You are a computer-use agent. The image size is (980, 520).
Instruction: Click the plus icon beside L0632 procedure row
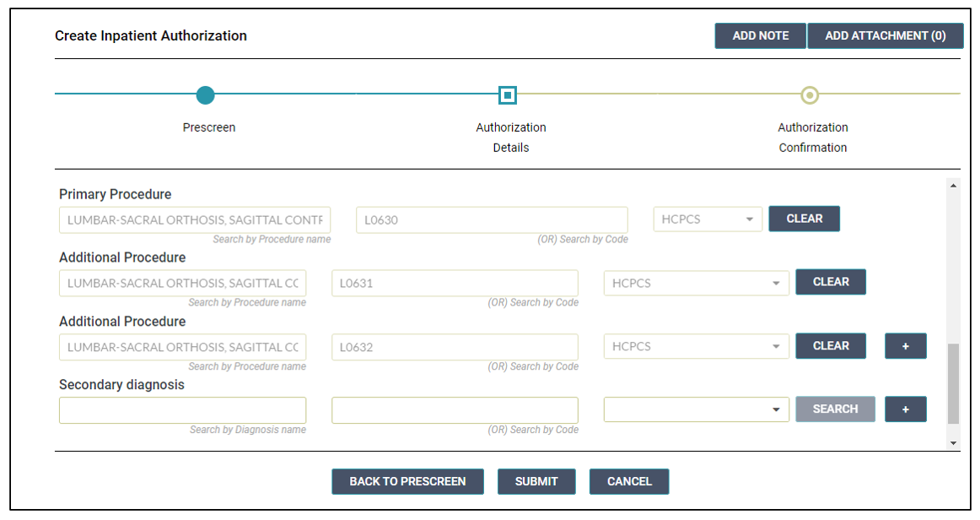905,345
